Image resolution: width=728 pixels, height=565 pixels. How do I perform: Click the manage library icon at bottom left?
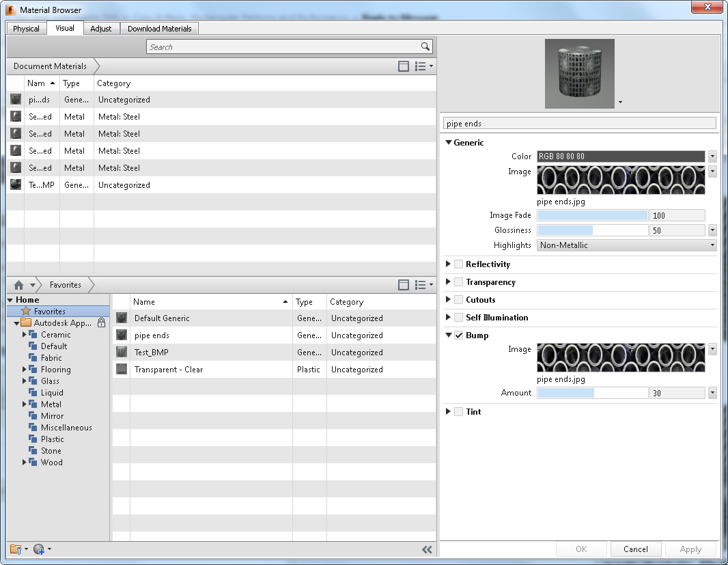(x=15, y=549)
